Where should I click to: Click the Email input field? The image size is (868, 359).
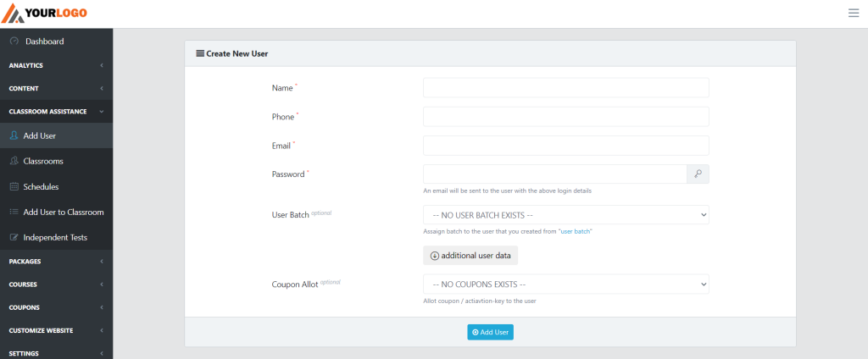pyautogui.click(x=565, y=145)
